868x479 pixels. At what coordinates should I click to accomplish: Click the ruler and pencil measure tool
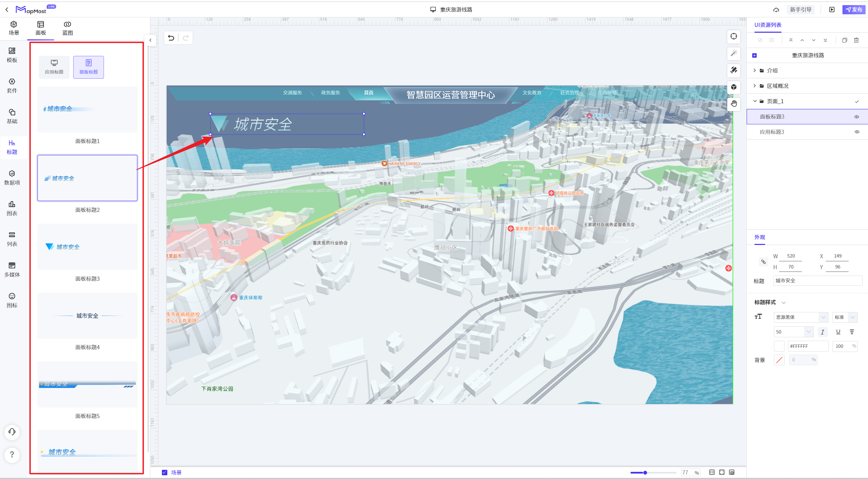click(x=734, y=70)
